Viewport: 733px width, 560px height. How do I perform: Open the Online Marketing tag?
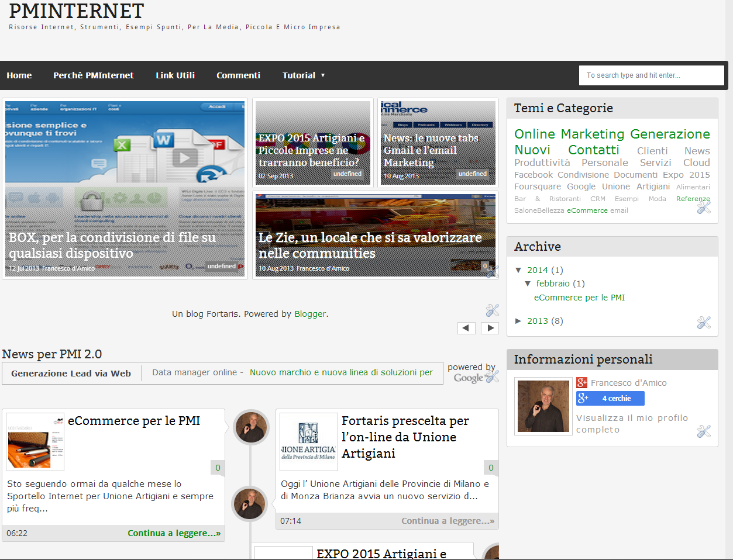pyautogui.click(x=570, y=134)
